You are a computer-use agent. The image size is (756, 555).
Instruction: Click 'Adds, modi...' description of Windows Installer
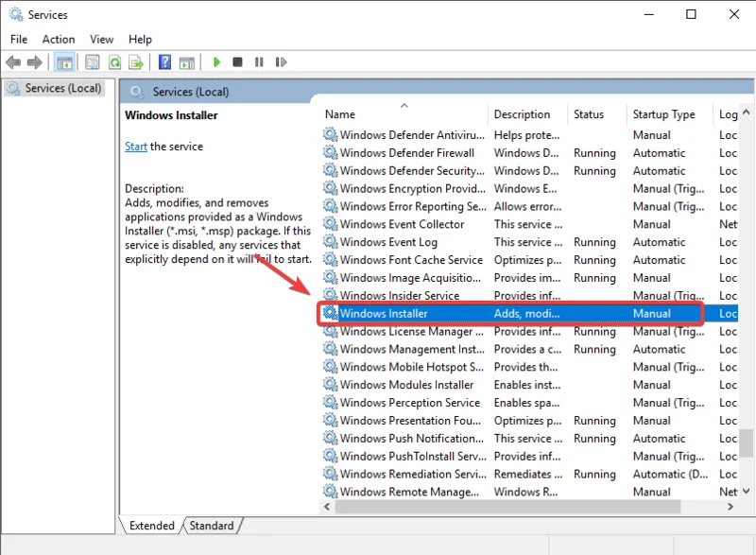[526, 313]
